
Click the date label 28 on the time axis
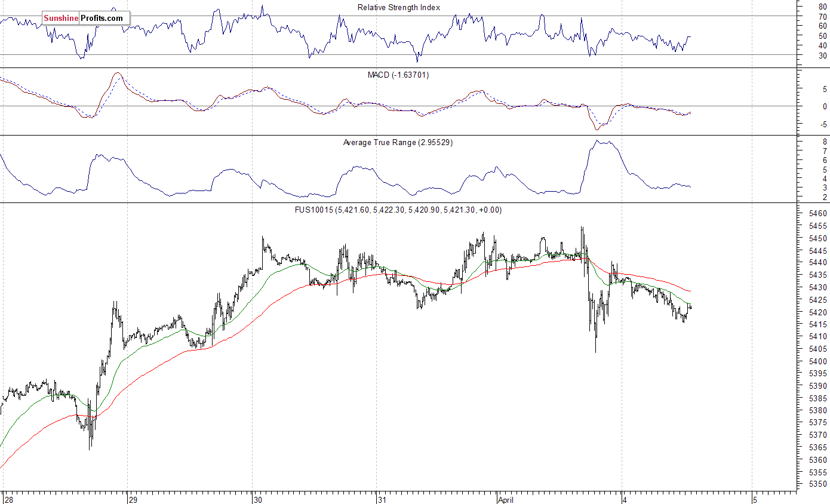pos(9,499)
